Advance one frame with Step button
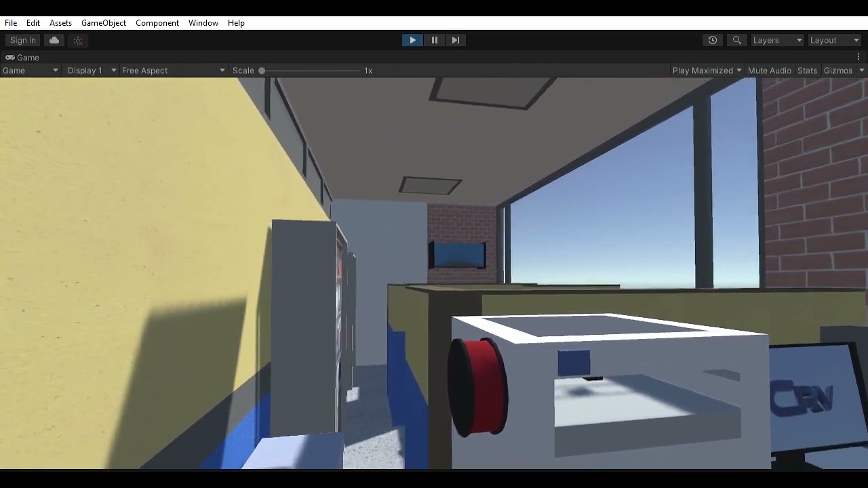This screenshot has width=868, height=488. [x=456, y=40]
